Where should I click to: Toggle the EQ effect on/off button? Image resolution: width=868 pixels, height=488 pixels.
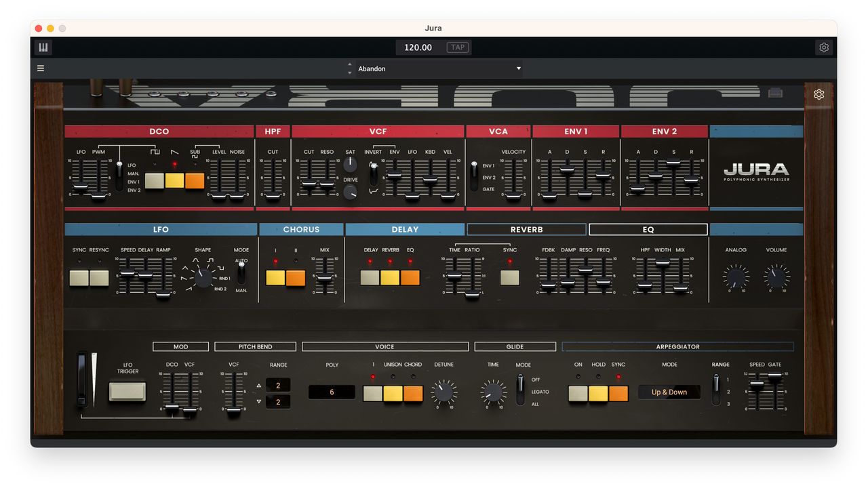point(410,278)
